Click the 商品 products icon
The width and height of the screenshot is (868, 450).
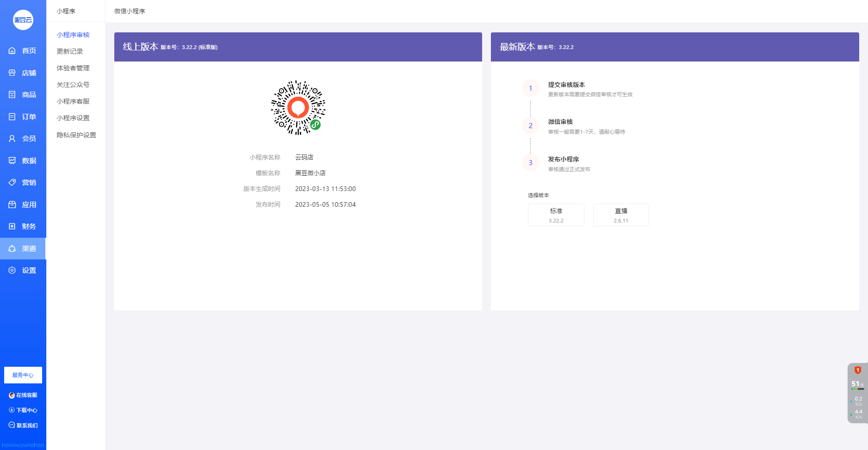pos(12,95)
